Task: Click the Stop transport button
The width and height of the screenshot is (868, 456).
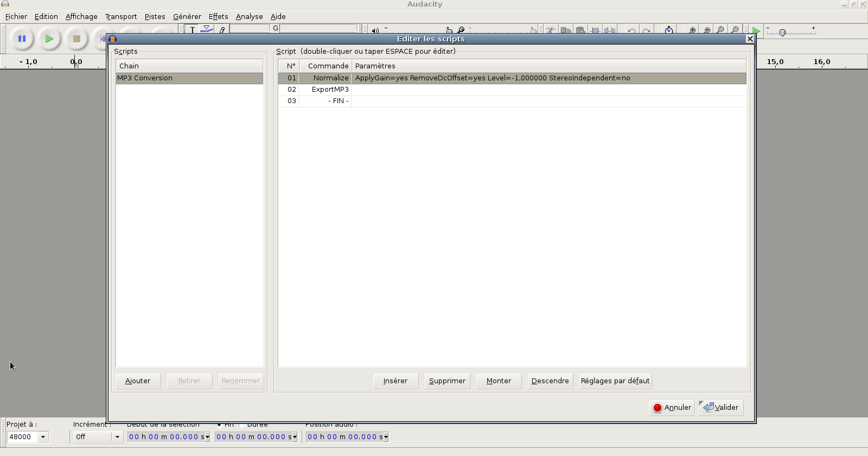Action: (76, 39)
